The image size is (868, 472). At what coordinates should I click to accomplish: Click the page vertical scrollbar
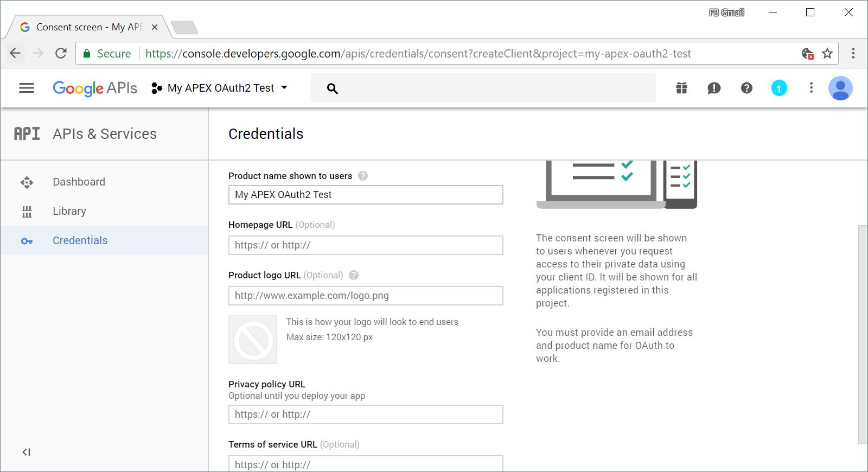[863, 335]
